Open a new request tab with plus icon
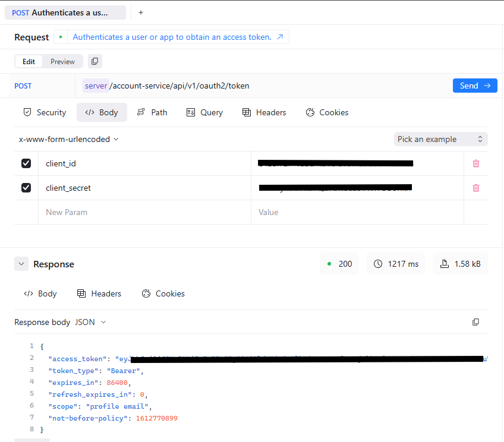Image resolution: width=504 pixels, height=442 pixels. [x=141, y=12]
